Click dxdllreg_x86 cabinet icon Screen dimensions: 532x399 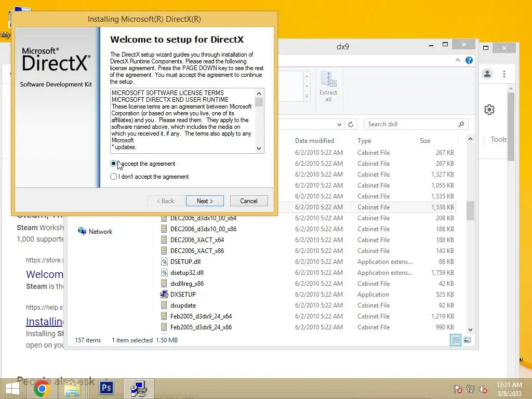(x=164, y=283)
